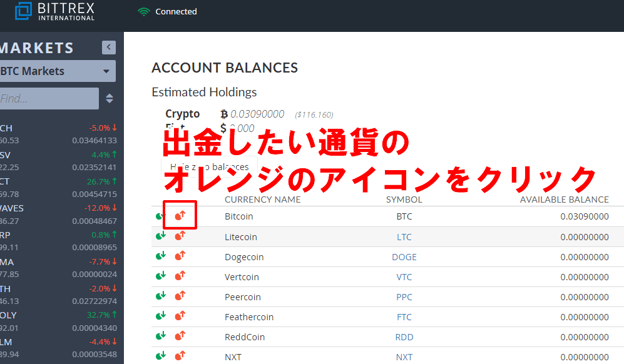Deposit Dogecoin using its green icon
This screenshot has width=624, height=364.
[x=161, y=255]
